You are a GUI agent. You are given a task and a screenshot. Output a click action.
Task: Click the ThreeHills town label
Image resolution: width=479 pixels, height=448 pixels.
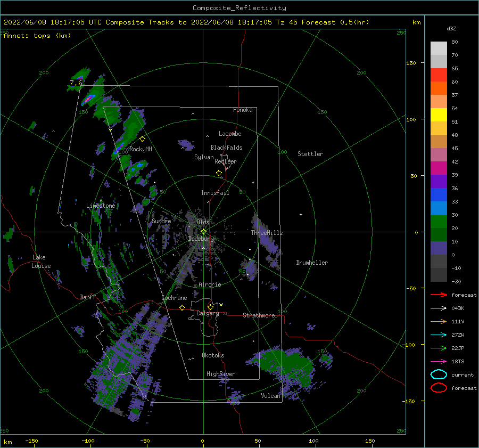267,233
